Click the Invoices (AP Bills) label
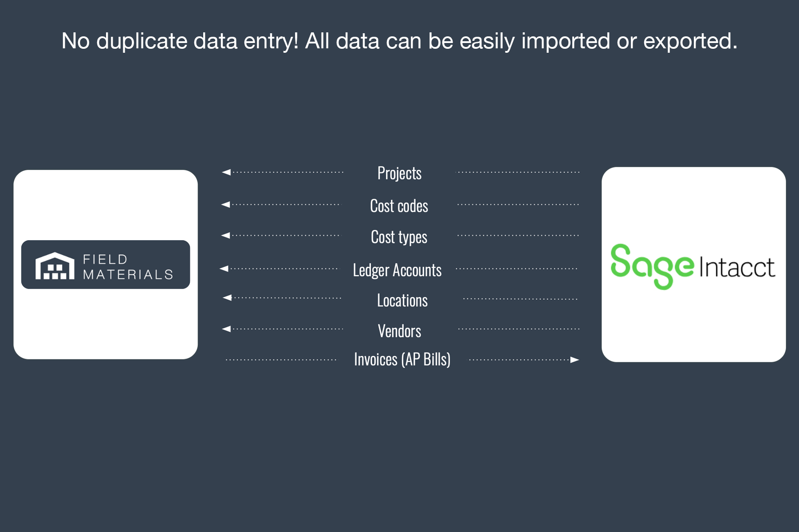The width and height of the screenshot is (799, 532). pyautogui.click(x=402, y=360)
